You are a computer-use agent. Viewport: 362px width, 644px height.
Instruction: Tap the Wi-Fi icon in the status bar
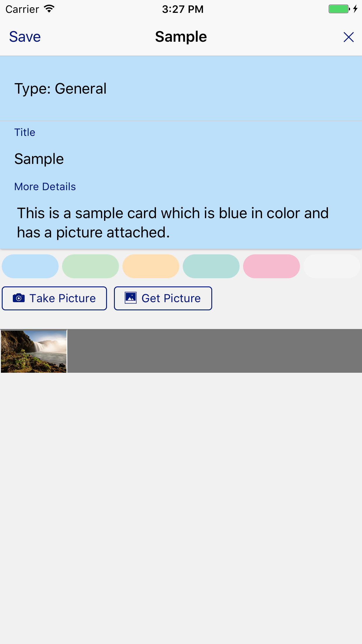pyautogui.click(x=49, y=9)
